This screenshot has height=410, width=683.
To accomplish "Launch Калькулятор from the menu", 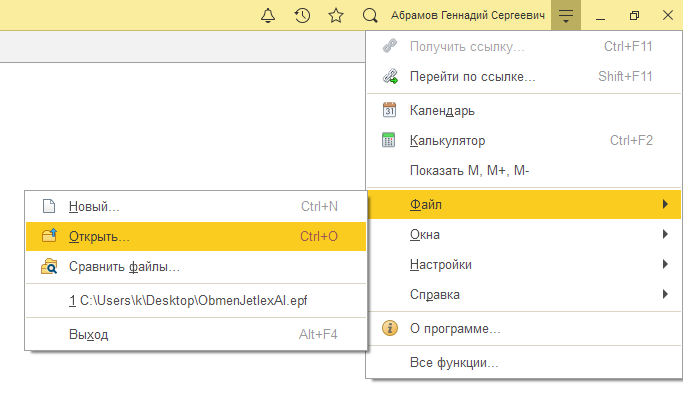I will (524, 140).
